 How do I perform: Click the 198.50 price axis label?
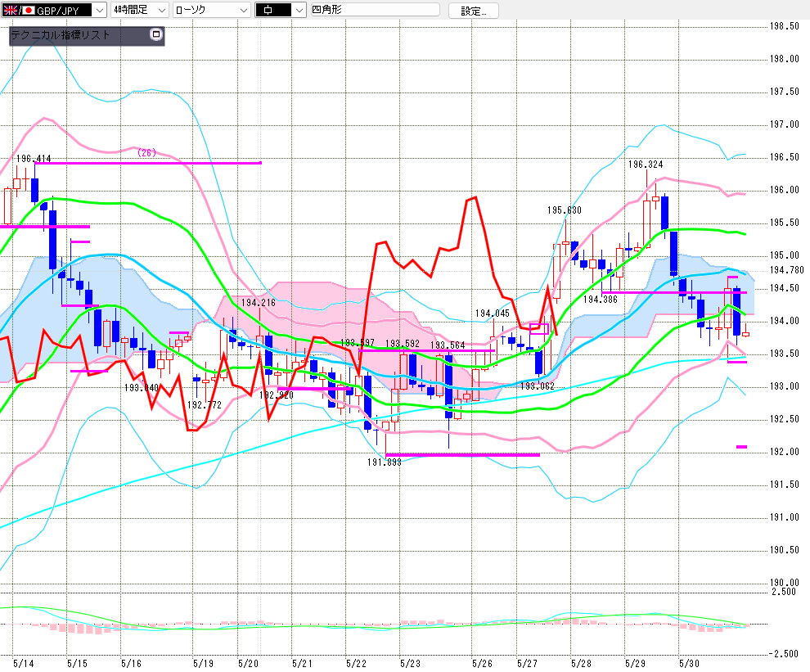pyautogui.click(x=784, y=26)
